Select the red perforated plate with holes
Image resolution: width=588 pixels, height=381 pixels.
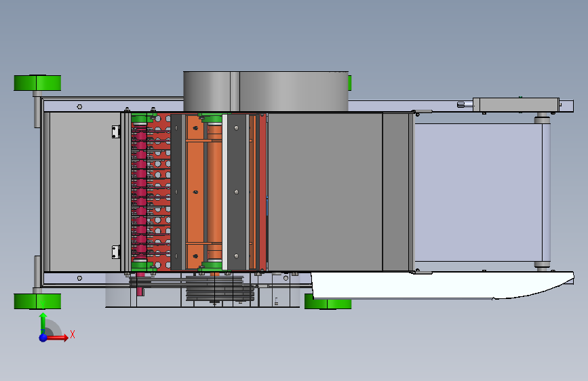159,192
